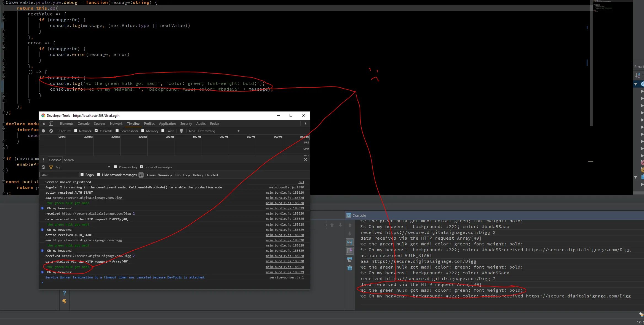Click scroll-to-end icon in IDE console

(x=350, y=251)
